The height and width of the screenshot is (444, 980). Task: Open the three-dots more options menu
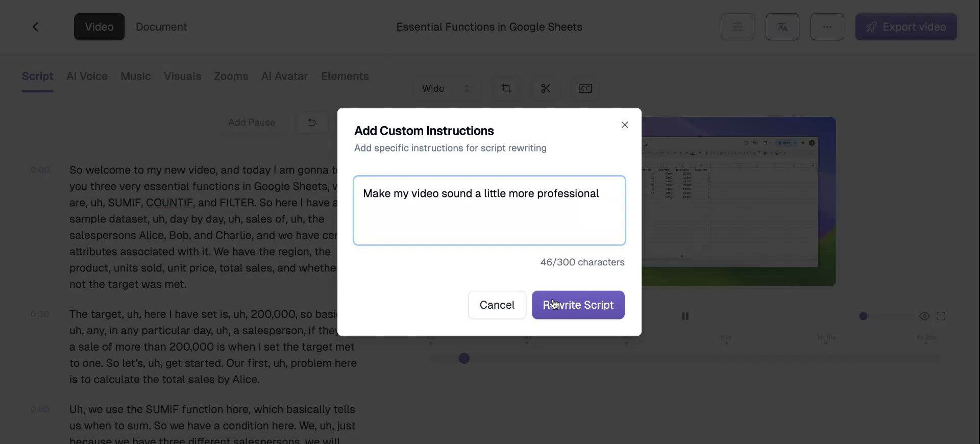(827, 27)
